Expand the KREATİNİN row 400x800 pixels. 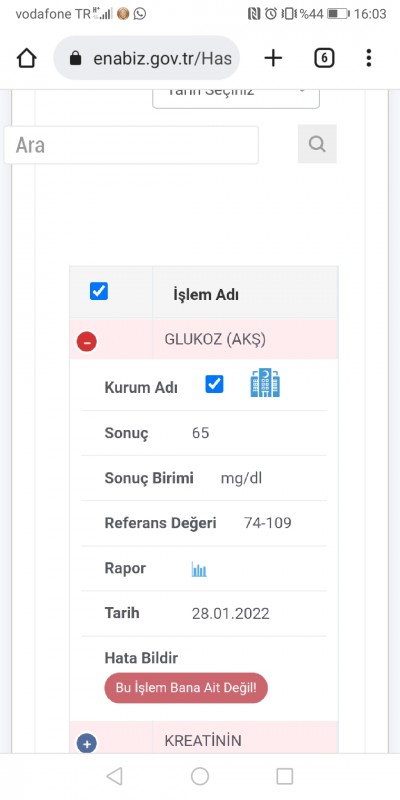tap(87, 743)
